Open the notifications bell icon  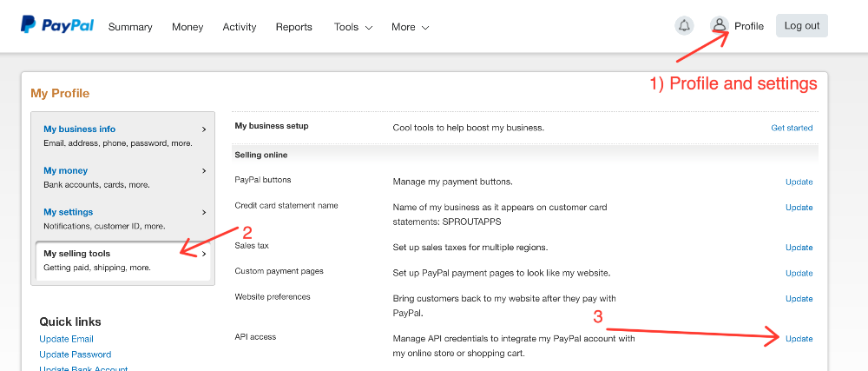684,26
